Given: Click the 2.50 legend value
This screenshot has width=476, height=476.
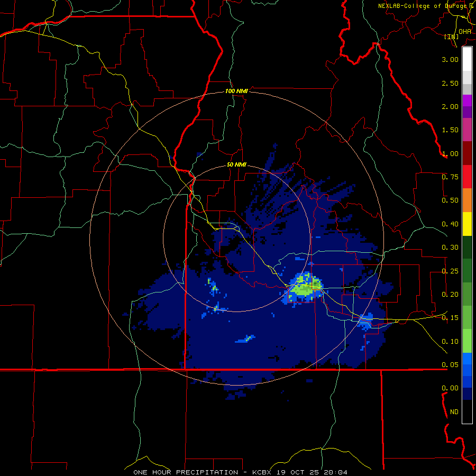Looking at the screenshot, I should 450,83.
